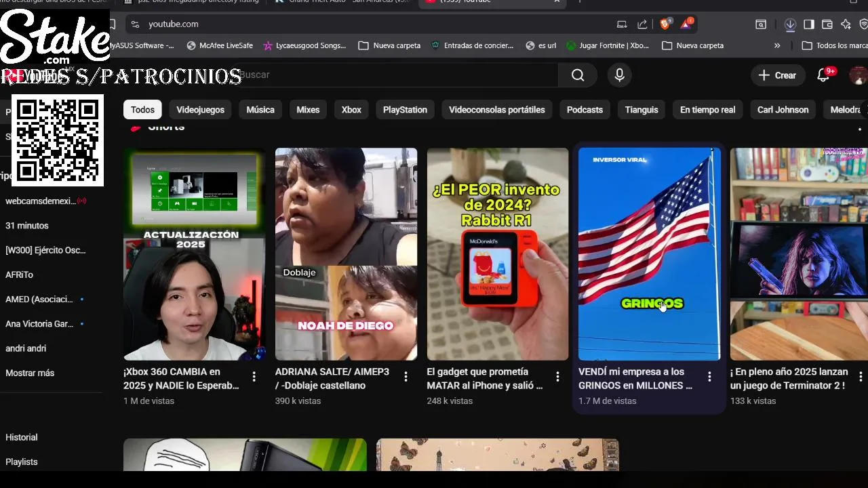Screen dimensions: 868x488
Task: Select the Tianguis filter chip
Action: pyautogui.click(x=642, y=110)
